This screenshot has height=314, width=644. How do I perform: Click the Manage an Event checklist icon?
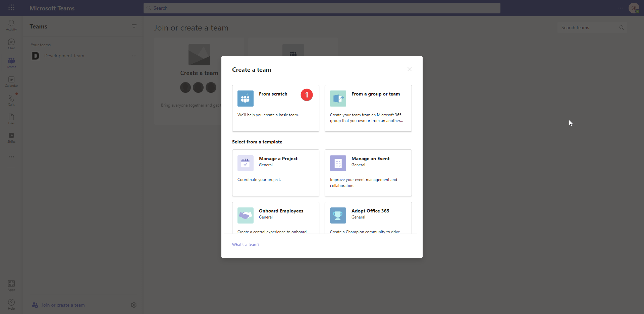338,163
